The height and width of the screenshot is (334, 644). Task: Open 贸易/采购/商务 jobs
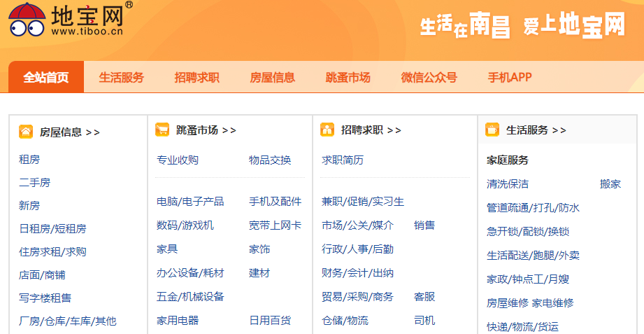coord(358,297)
